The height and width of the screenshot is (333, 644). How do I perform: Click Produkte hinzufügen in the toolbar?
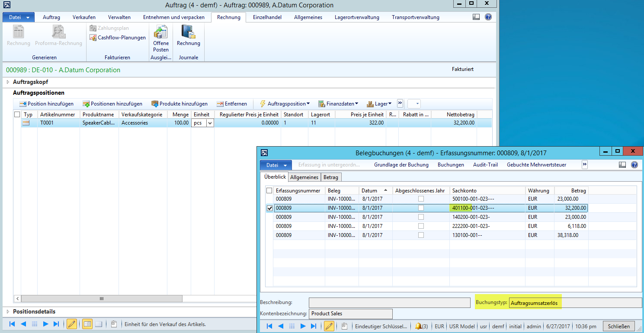155,104
